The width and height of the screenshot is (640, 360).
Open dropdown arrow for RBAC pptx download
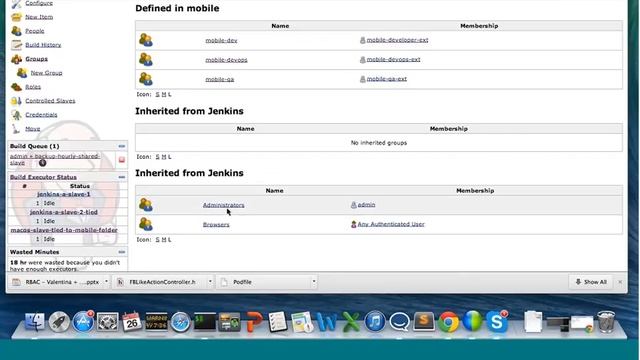(x=106, y=282)
